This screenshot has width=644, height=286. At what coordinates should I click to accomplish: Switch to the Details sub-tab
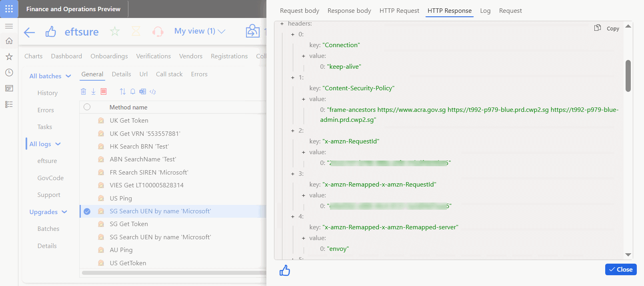click(121, 74)
